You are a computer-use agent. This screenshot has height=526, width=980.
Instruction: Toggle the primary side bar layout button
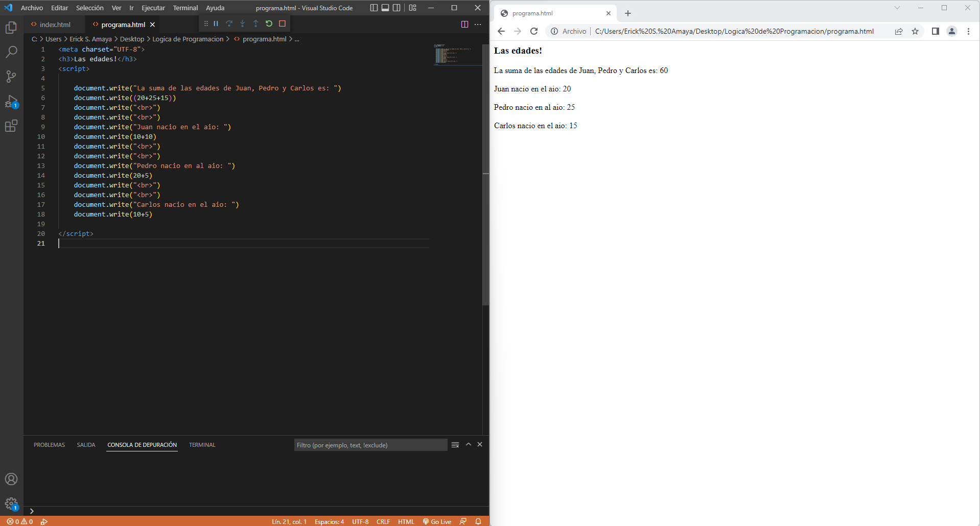[374, 8]
